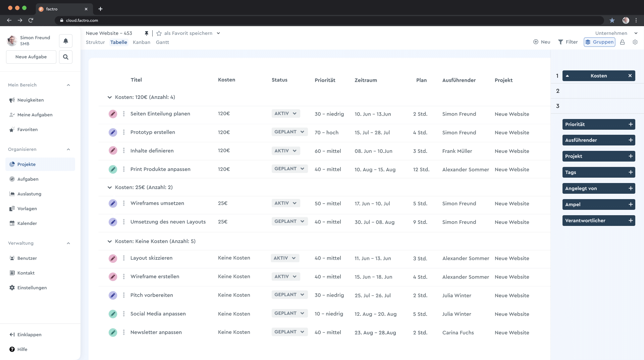Open the Filter button
Screen dimensions: 644x360
pyautogui.click(x=568, y=42)
